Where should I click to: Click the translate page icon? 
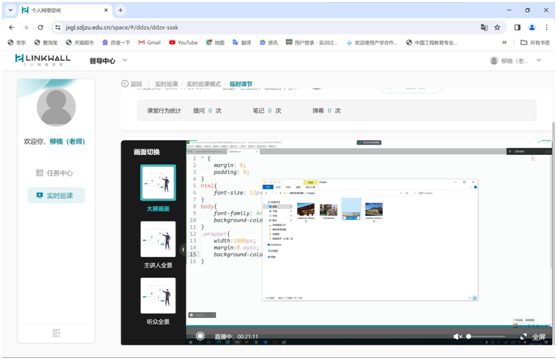tap(484, 27)
